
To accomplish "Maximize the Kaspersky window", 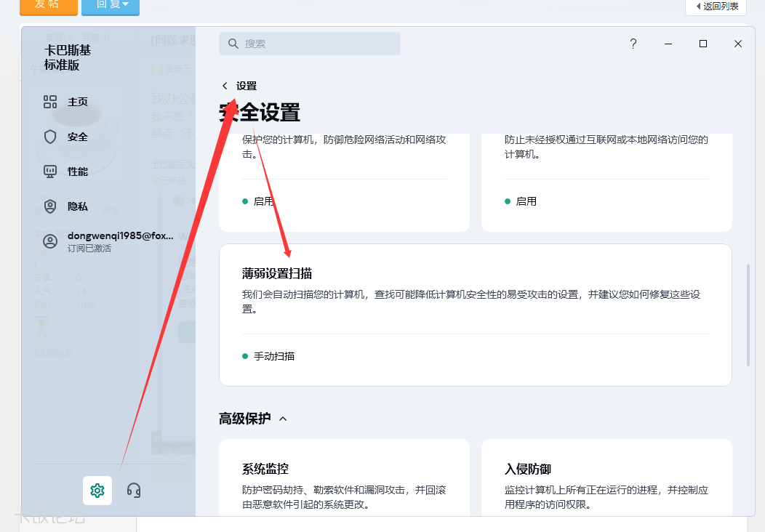I will pyautogui.click(x=703, y=44).
